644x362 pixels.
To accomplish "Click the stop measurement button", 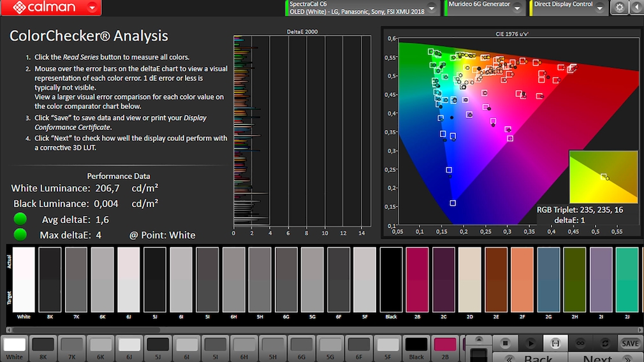I will tap(505, 344).
